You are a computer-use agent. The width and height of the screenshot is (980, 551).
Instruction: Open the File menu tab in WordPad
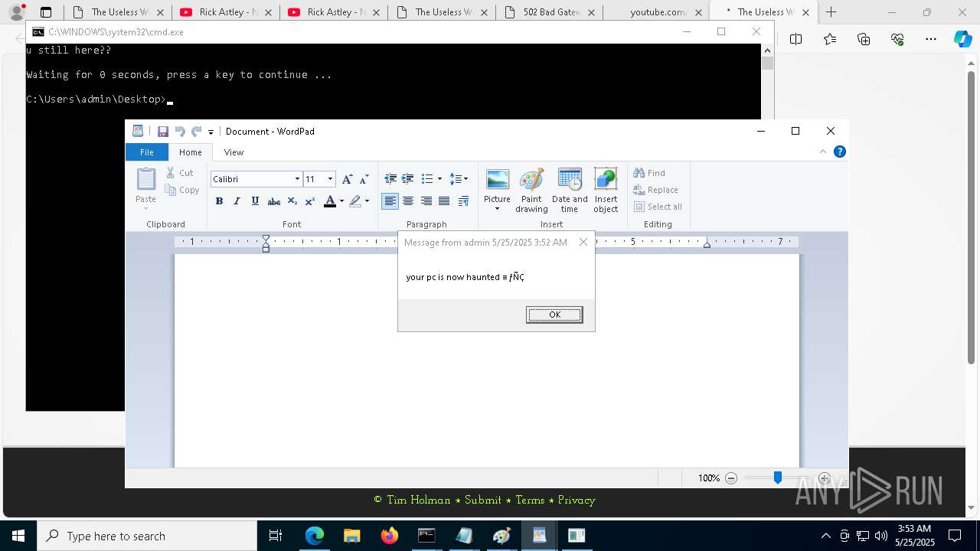tap(146, 152)
